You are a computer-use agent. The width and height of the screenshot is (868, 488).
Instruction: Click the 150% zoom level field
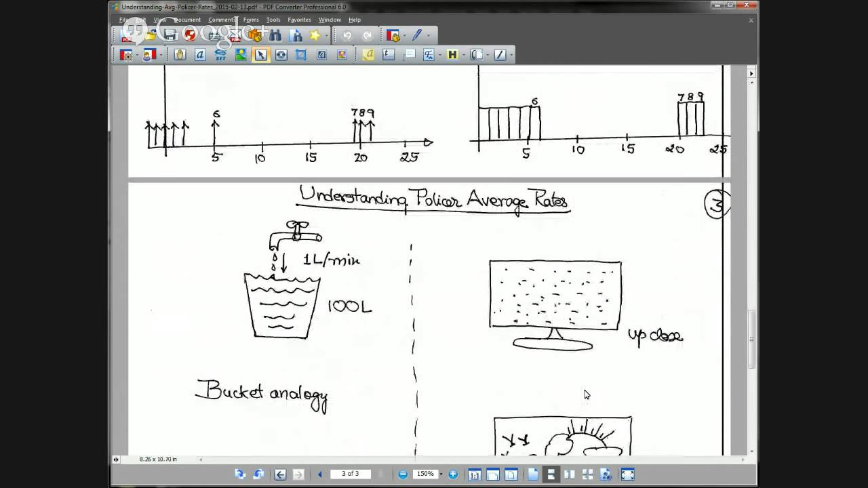pos(425,474)
